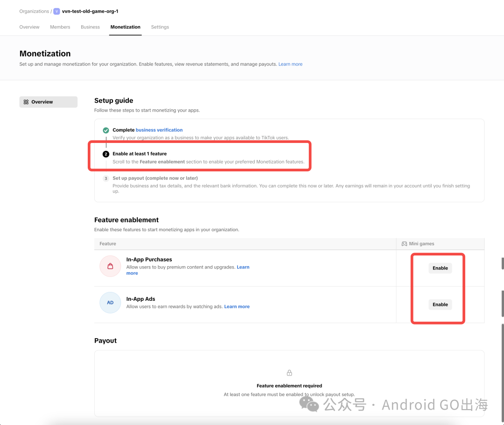Open the business verification link
The width and height of the screenshot is (504, 425).
coord(159,130)
